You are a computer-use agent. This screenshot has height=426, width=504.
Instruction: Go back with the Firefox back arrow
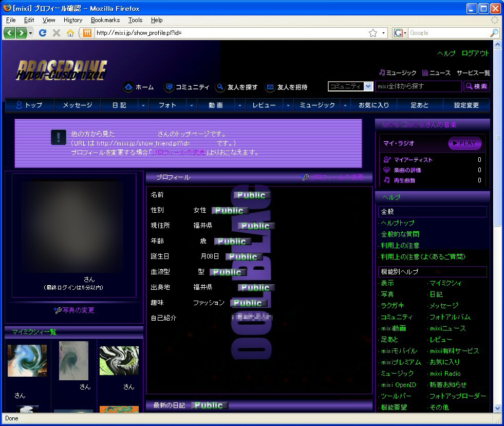tap(9, 33)
